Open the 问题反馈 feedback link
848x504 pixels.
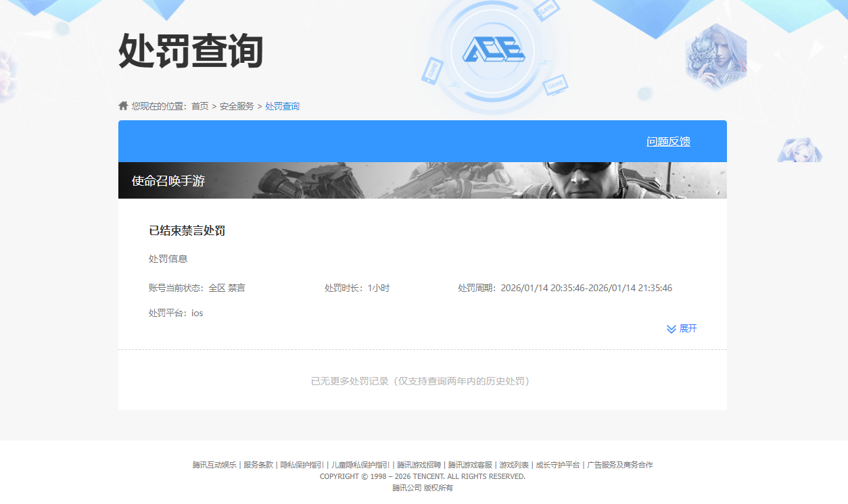point(668,141)
